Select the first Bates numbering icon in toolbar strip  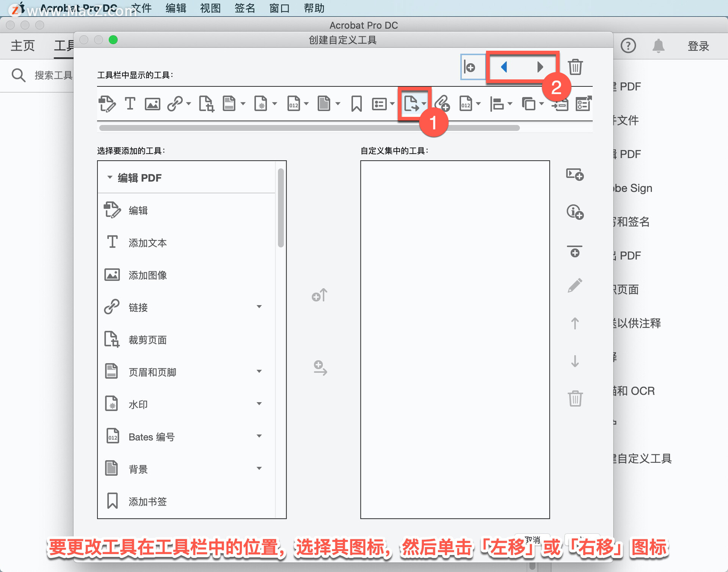[293, 103]
